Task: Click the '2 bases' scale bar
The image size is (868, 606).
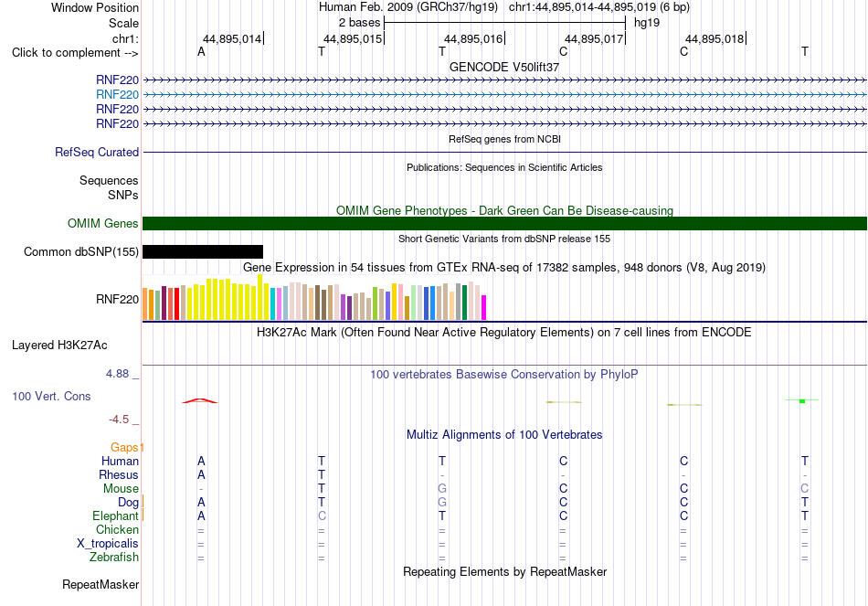Action: click(x=504, y=23)
